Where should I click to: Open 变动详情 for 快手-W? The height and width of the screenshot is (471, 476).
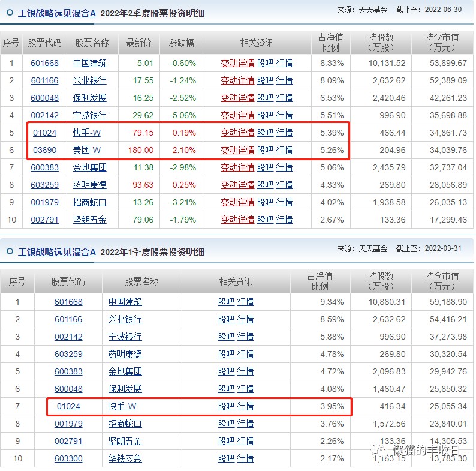tap(237, 133)
